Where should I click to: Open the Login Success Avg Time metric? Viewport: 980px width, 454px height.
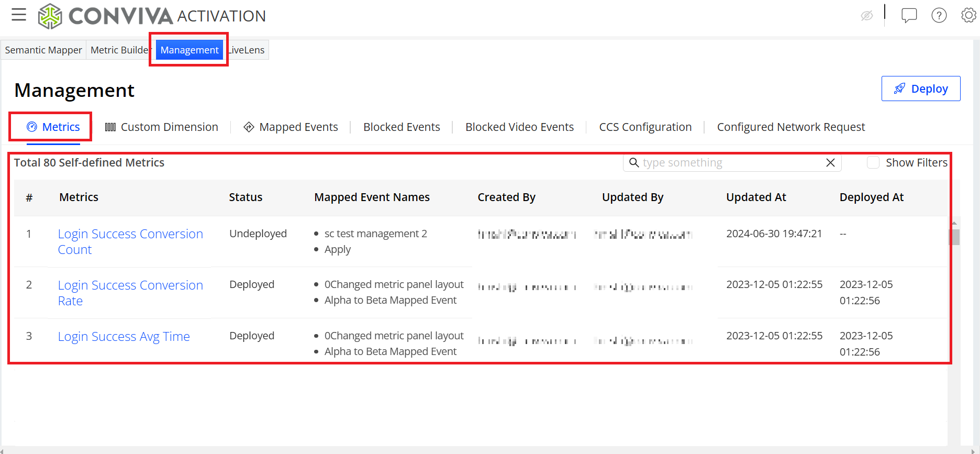[x=124, y=337]
